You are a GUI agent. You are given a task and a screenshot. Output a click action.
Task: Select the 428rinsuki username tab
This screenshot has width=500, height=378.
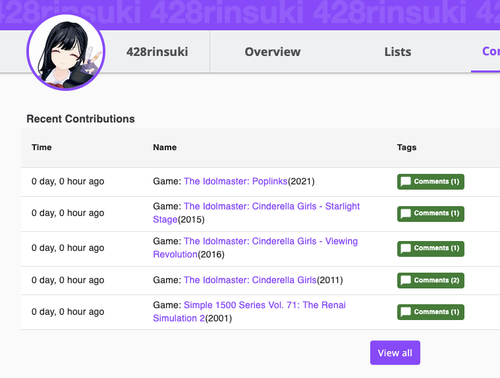coord(157,52)
